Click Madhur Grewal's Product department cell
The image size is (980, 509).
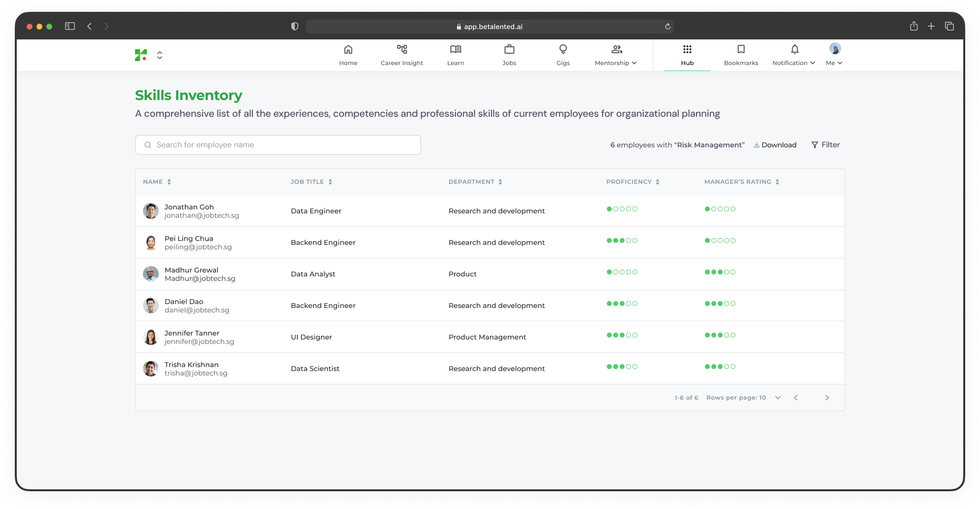tap(462, 274)
